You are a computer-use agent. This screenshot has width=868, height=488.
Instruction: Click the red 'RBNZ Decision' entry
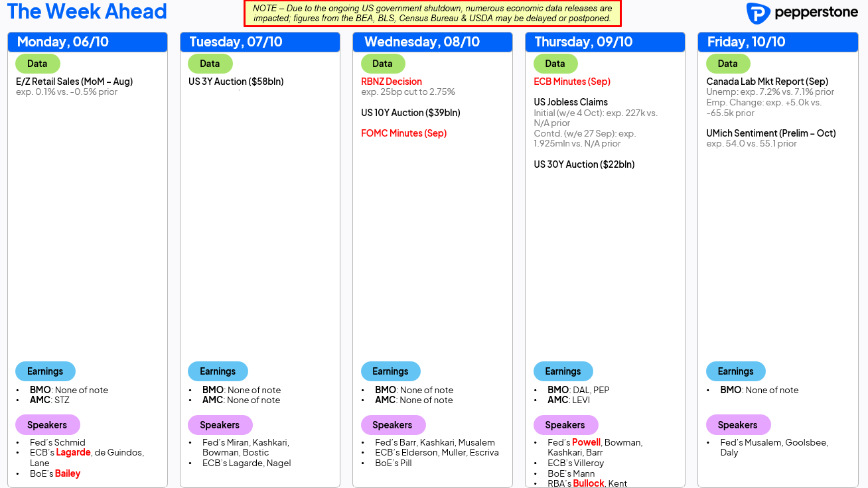(x=392, y=82)
